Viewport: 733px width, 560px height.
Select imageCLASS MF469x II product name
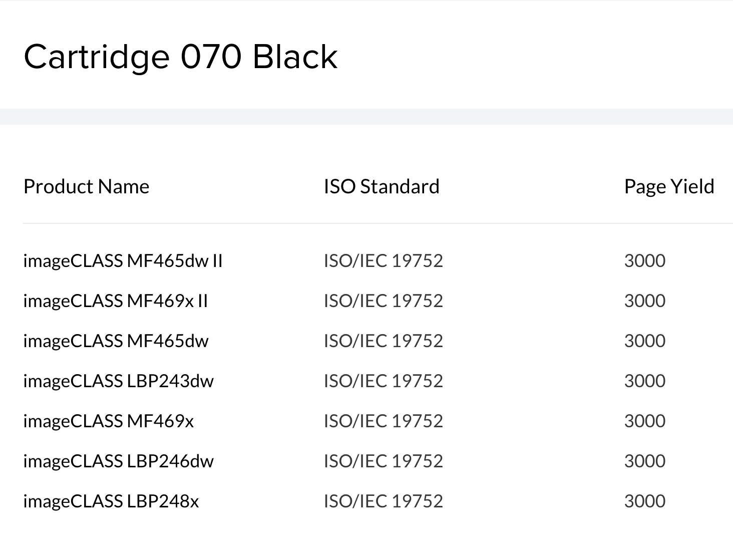pos(115,301)
